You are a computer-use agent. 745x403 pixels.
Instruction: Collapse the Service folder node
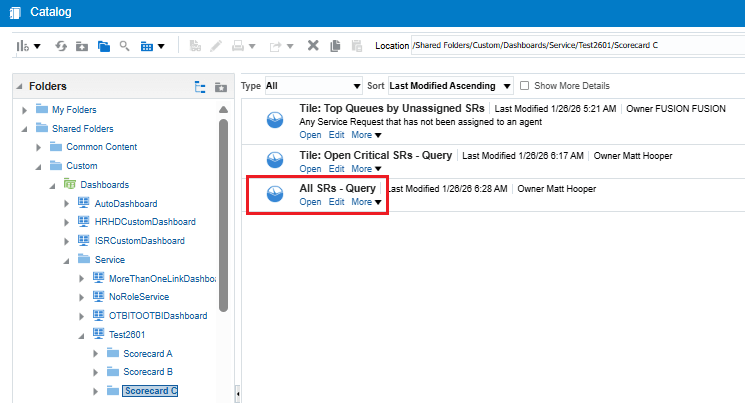67,261
